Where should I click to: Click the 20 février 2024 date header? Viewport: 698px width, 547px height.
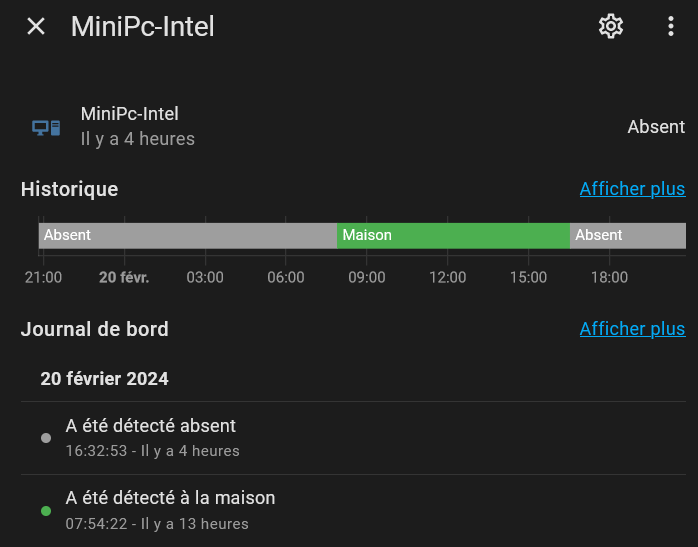pos(104,379)
